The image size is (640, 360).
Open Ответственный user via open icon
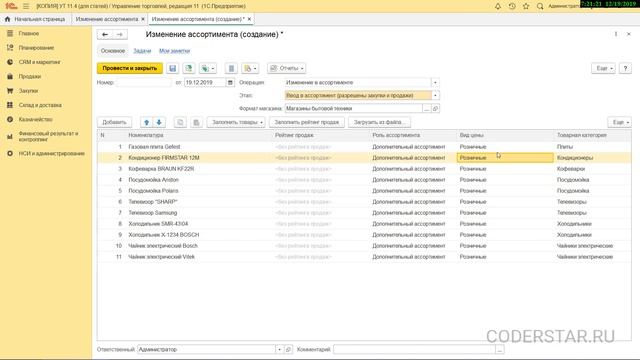coord(288,349)
